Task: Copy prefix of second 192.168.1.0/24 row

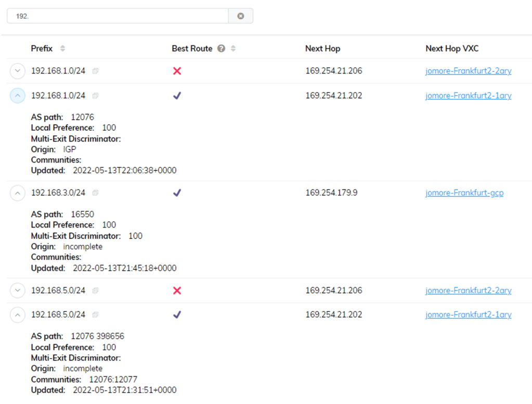Action: (95, 96)
